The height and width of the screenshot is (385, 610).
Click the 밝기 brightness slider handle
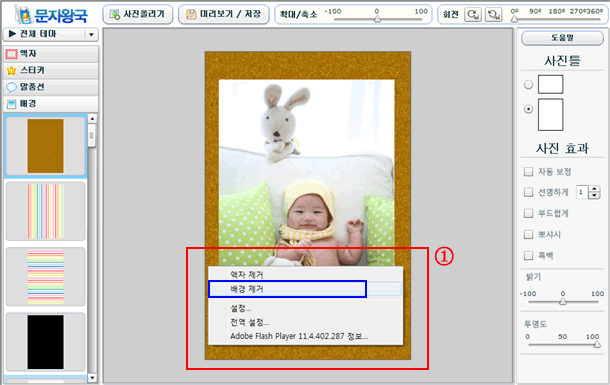tap(563, 301)
